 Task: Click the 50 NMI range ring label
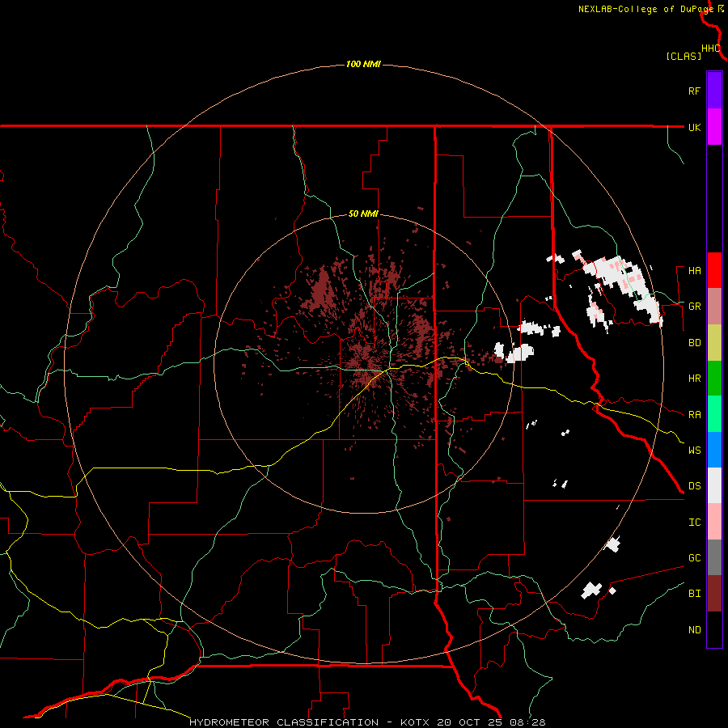[x=363, y=214]
